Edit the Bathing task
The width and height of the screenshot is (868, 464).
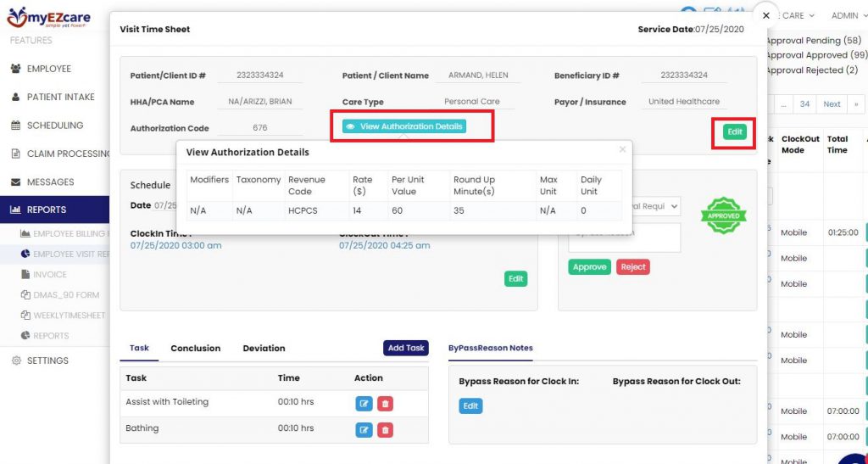(x=364, y=429)
